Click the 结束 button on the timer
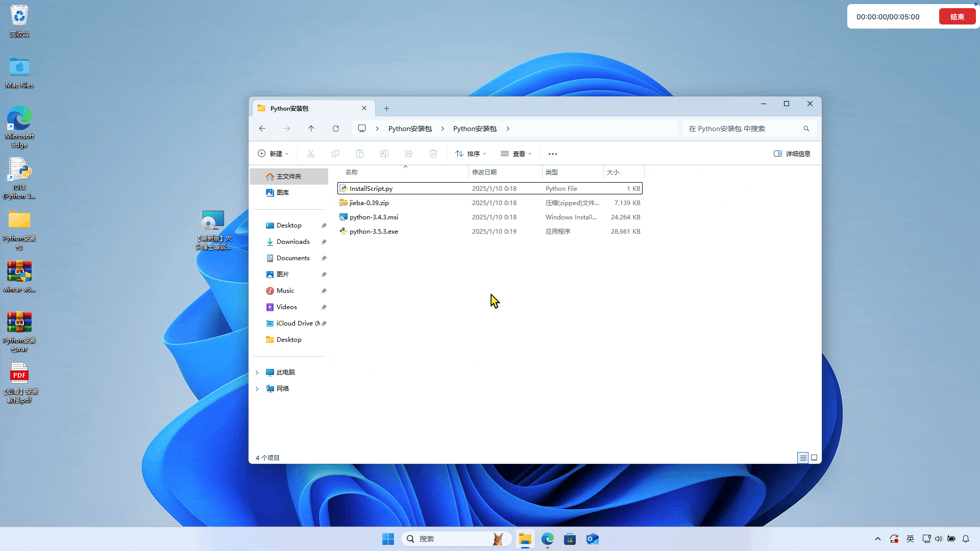 click(957, 17)
